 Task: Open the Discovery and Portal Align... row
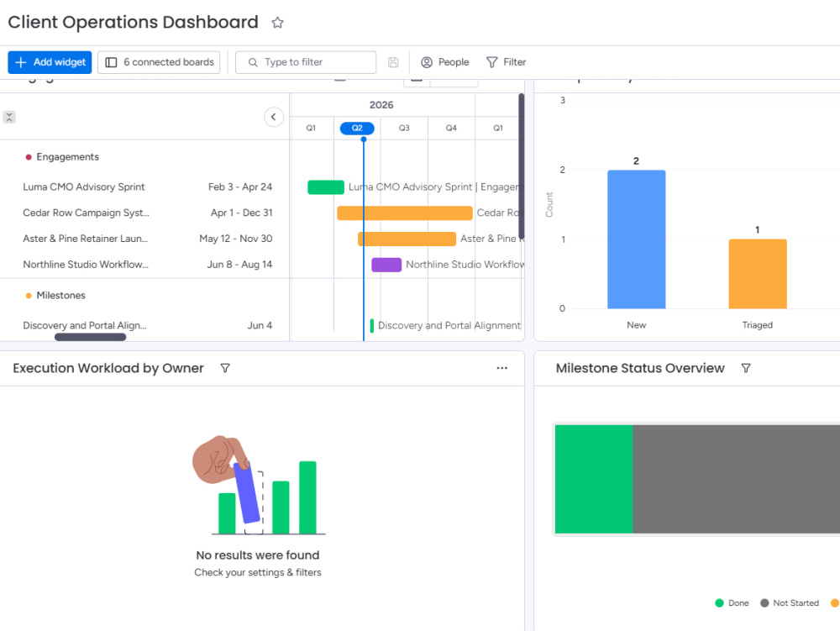pyautogui.click(x=84, y=325)
